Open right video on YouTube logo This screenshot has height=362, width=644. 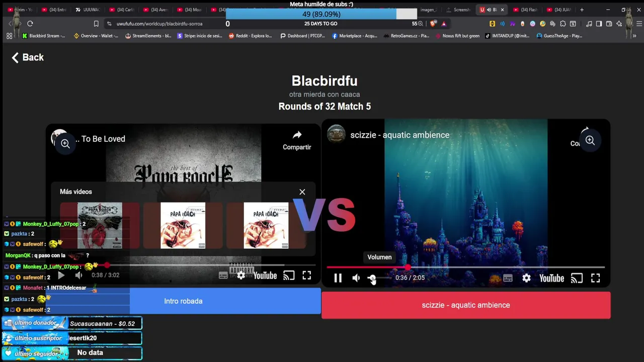[551, 278]
